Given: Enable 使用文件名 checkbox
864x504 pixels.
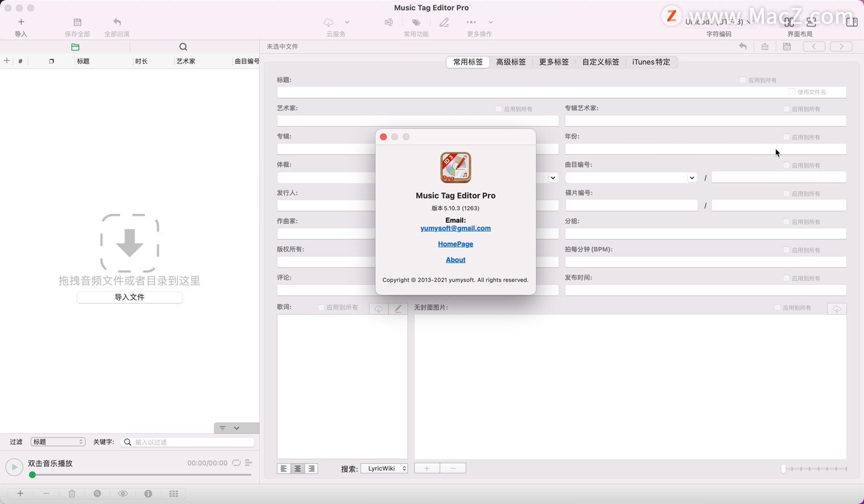Looking at the screenshot, I should [792, 92].
